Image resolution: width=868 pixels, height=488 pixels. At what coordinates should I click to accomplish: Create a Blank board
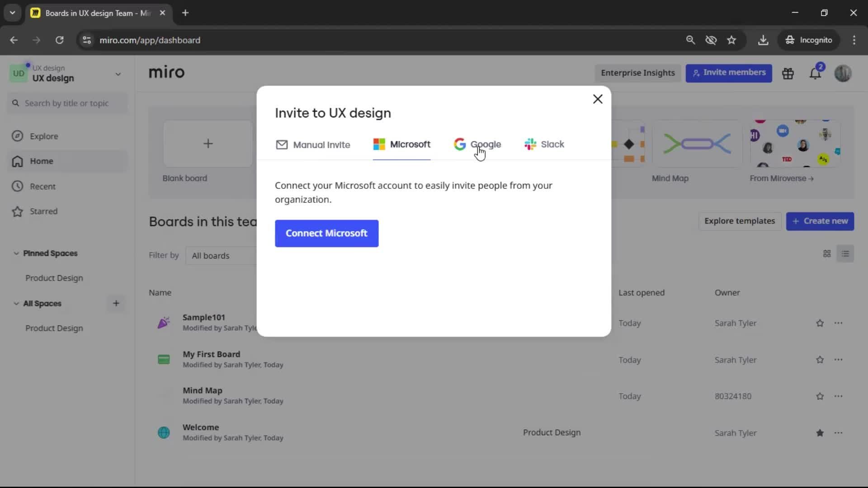[208, 144]
